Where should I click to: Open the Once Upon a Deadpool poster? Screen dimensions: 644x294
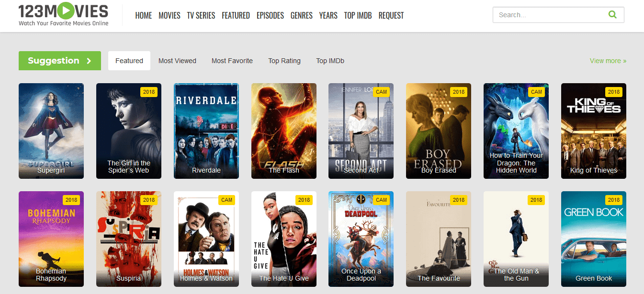tap(361, 239)
